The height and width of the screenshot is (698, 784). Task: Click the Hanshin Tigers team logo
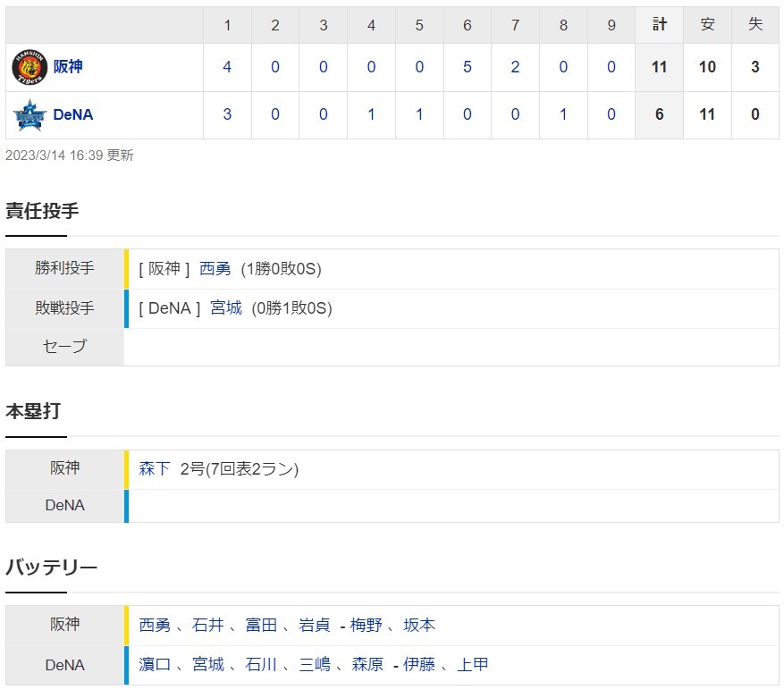click(x=29, y=67)
